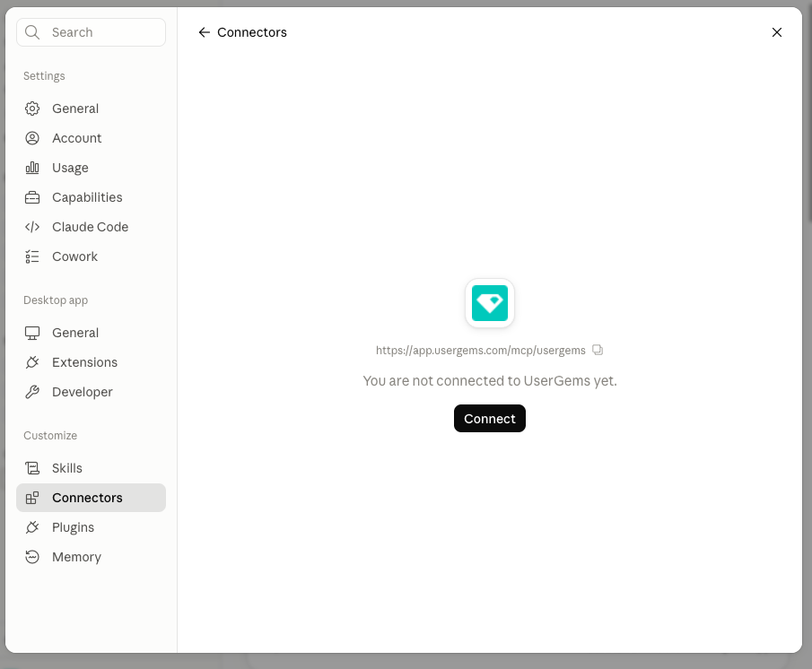Open the Developer settings page
812x669 pixels.
tap(92, 392)
